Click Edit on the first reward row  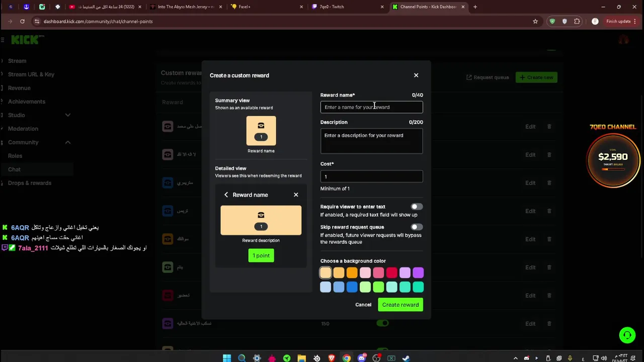(x=530, y=127)
